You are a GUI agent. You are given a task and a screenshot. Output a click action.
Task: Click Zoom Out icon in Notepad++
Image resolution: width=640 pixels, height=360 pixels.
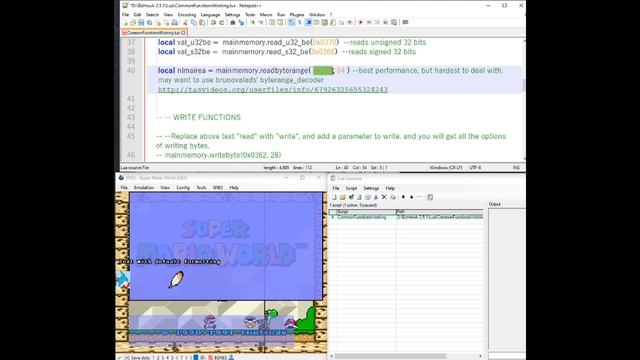click(262, 22)
